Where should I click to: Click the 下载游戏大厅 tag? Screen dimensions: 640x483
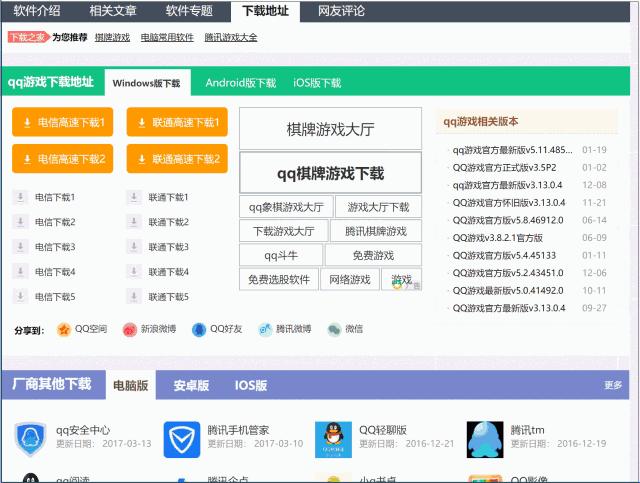click(x=284, y=231)
